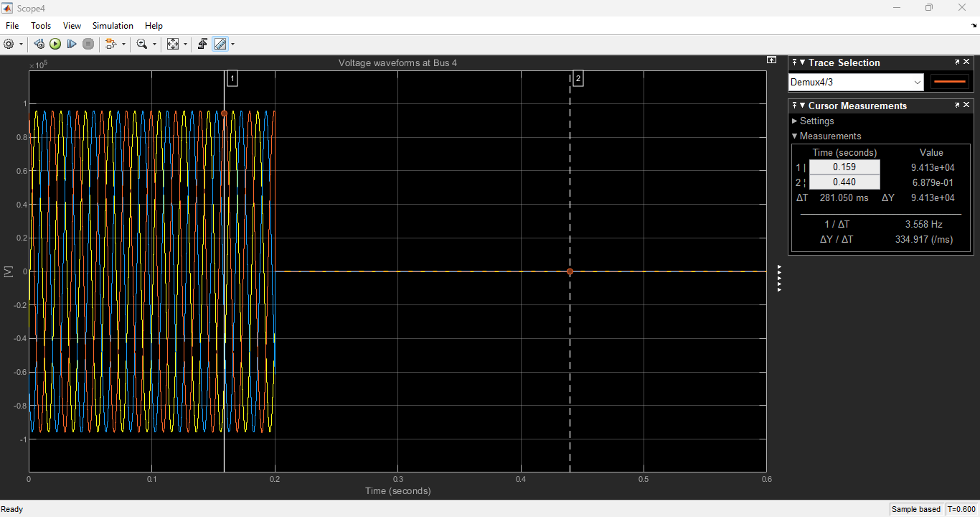Viewport: 980px width, 517px height.
Task: Collapse the Cursor Measurements panel arrow
Action: (802, 106)
